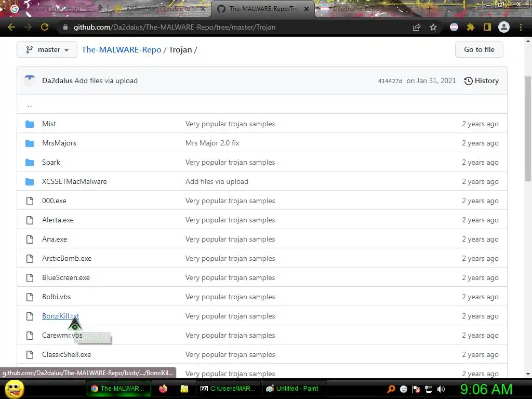
Task: Open the Chrome profile avatar
Action: 504,27
